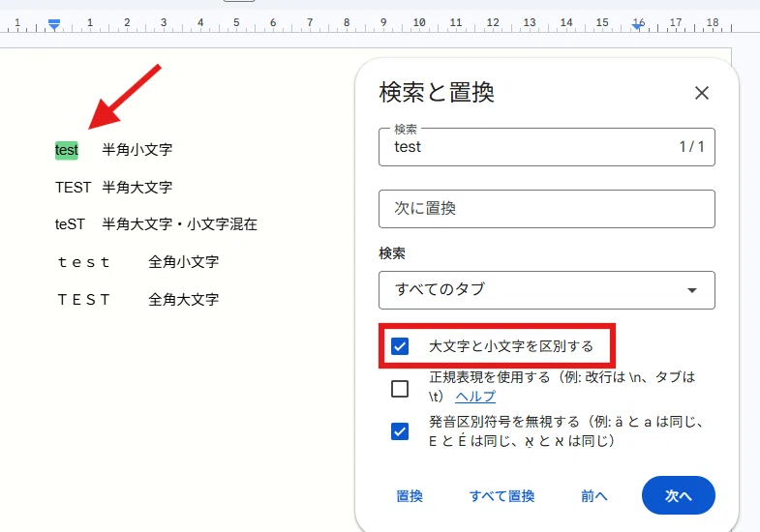
Task: Click the 検索 input field containing test
Action: click(546, 147)
